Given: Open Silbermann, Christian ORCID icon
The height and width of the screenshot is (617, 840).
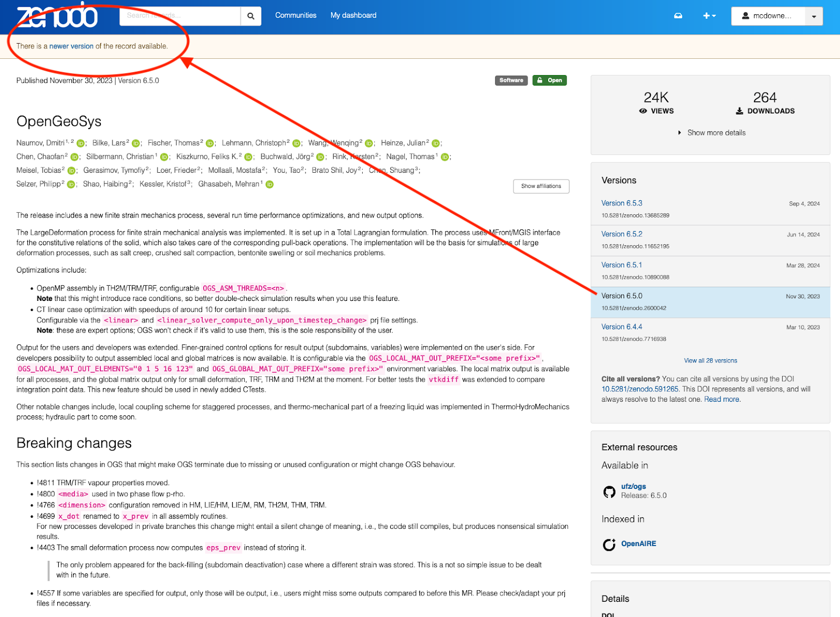Looking at the screenshot, I should (164, 157).
